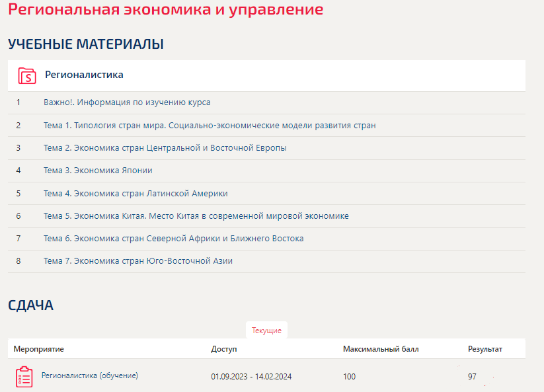
Task: Click the red Регионалистика folder icon
Action: 27,75
